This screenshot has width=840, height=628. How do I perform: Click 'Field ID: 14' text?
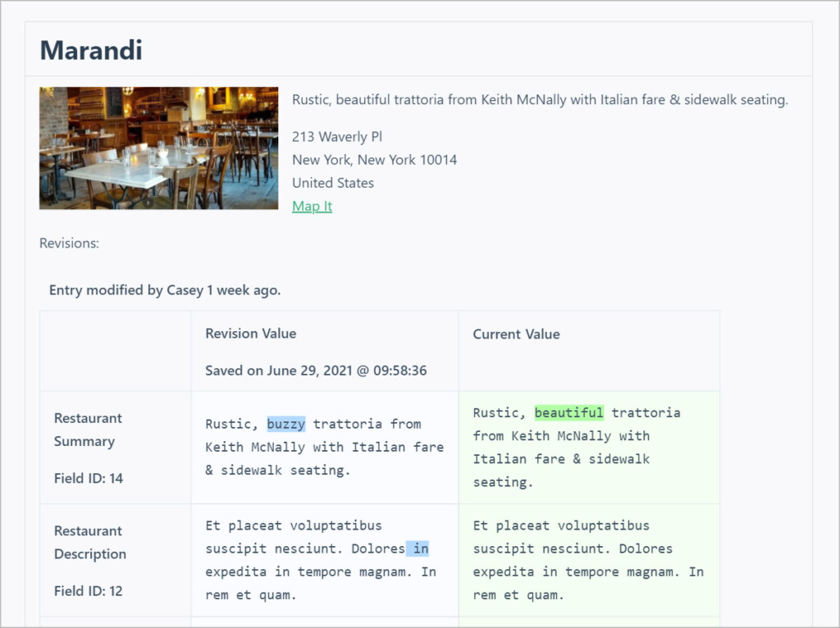tap(89, 478)
